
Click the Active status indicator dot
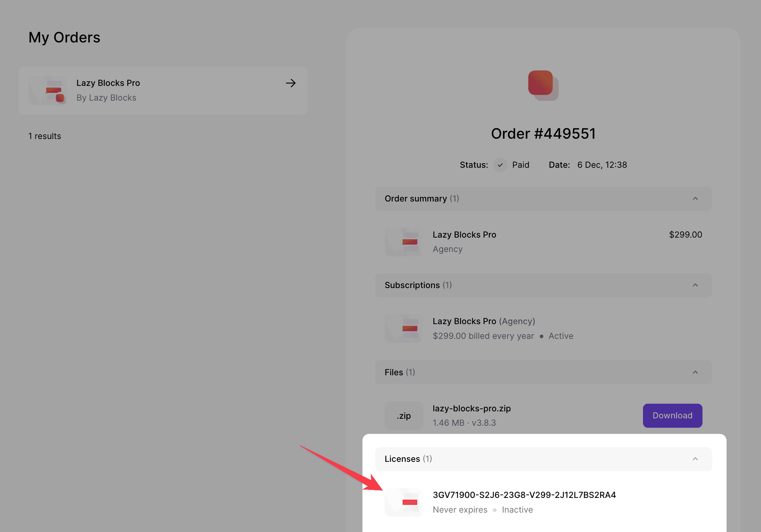[542, 337]
